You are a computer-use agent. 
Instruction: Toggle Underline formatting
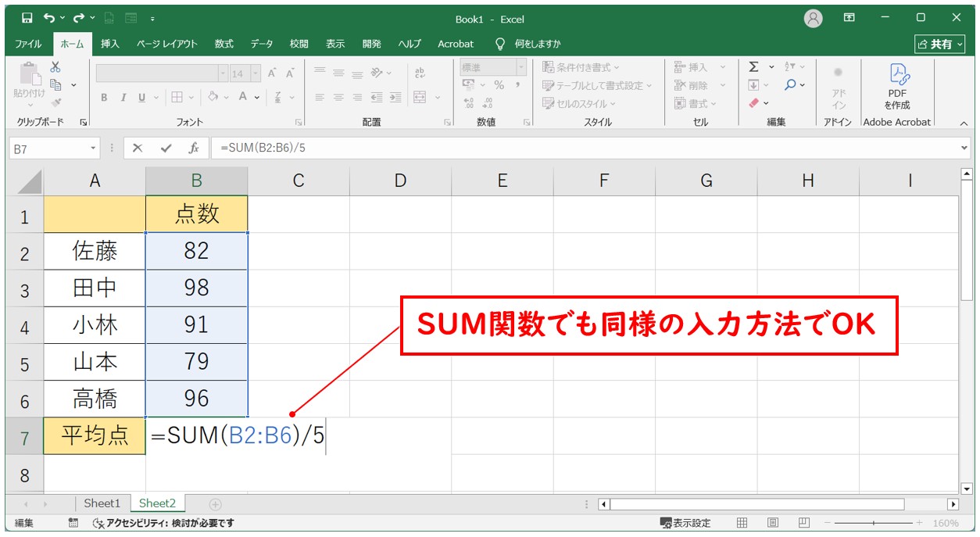coord(141,98)
